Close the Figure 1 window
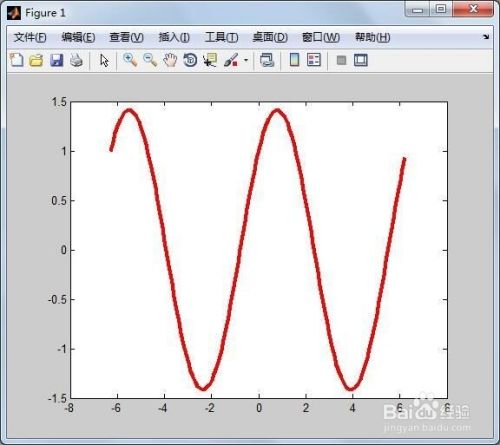 (473, 9)
